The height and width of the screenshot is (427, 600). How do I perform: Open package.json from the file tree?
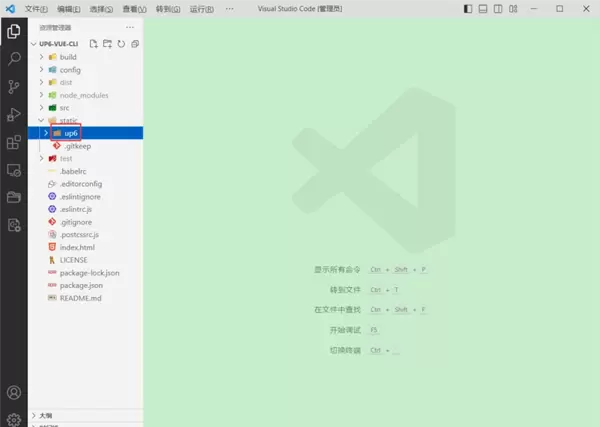click(x=82, y=285)
